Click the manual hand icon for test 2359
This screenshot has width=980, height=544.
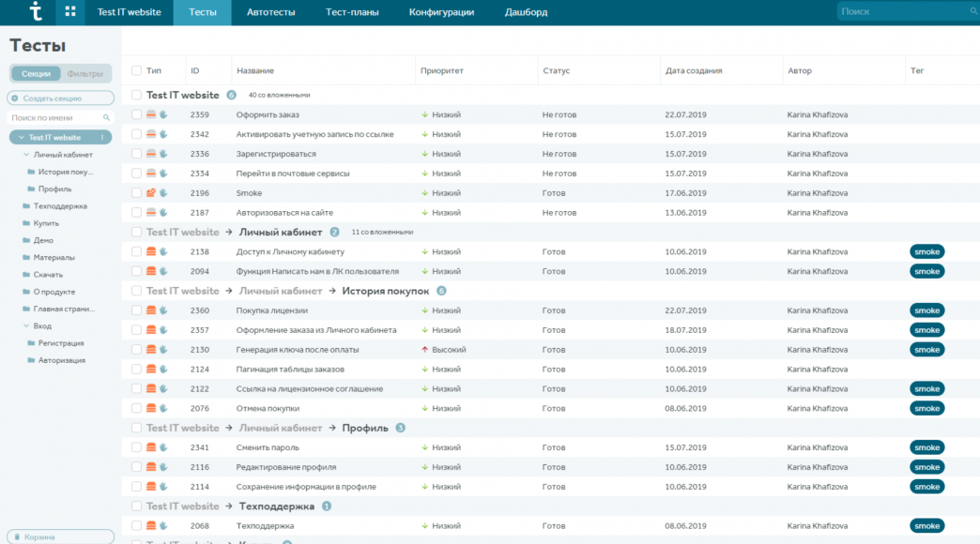coord(162,115)
